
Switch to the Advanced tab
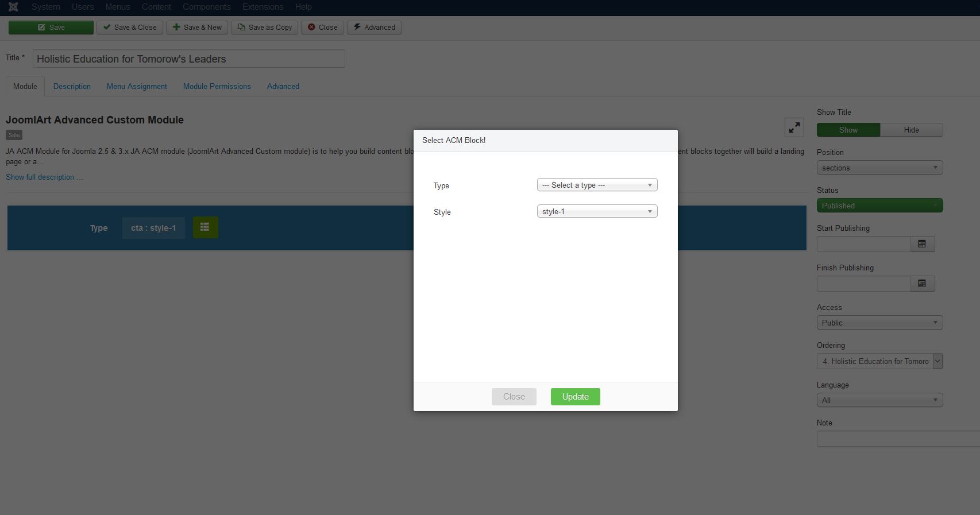coord(283,86)
